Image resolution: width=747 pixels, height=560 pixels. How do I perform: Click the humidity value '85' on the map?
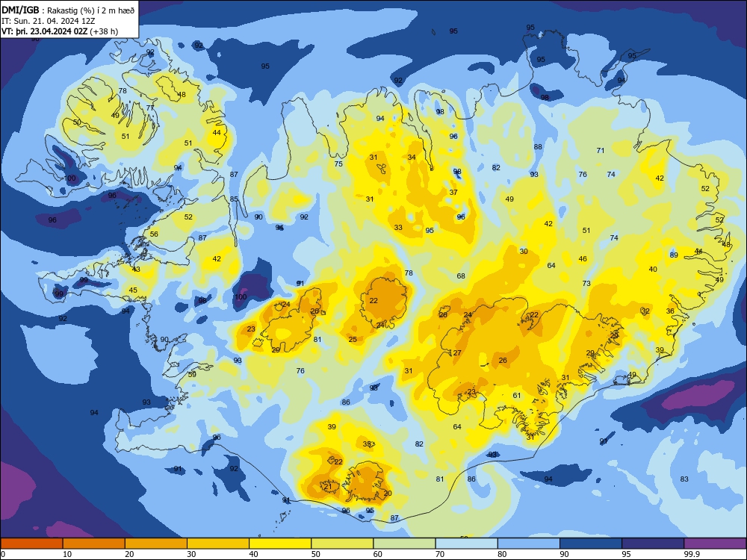pyautogui.click(x=234, y=199)
